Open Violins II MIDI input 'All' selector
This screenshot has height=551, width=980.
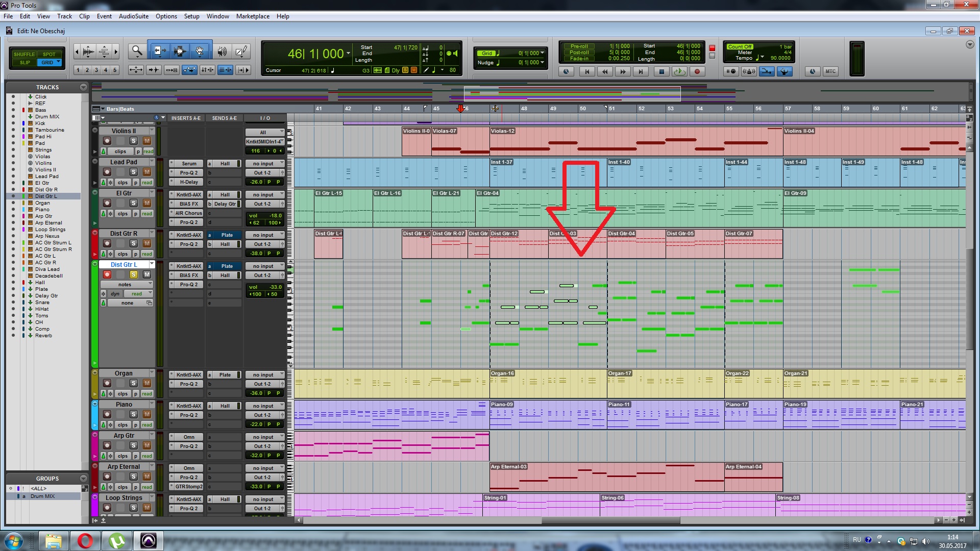(264, 132)
